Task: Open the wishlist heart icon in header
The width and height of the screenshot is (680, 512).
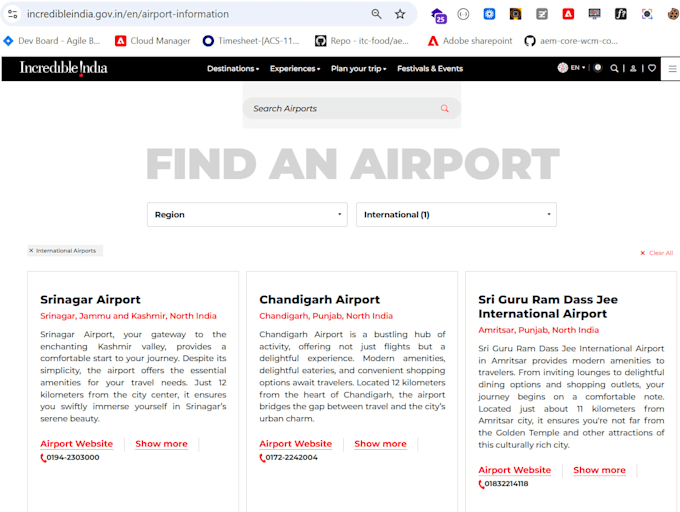Action: [652, 68]
